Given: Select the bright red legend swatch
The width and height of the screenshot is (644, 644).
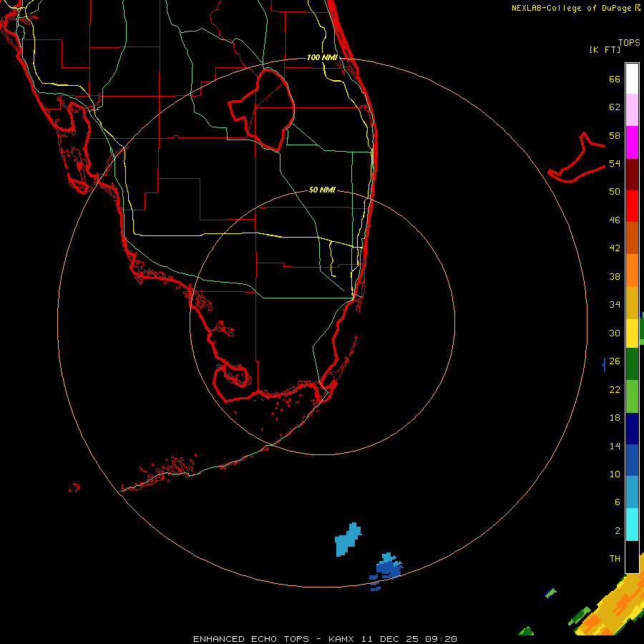Looking at the screenshot, I should point(632,206).
